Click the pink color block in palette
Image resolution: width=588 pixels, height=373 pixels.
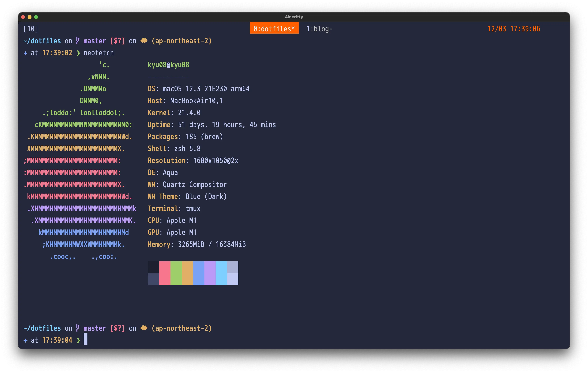pos(165,273)
